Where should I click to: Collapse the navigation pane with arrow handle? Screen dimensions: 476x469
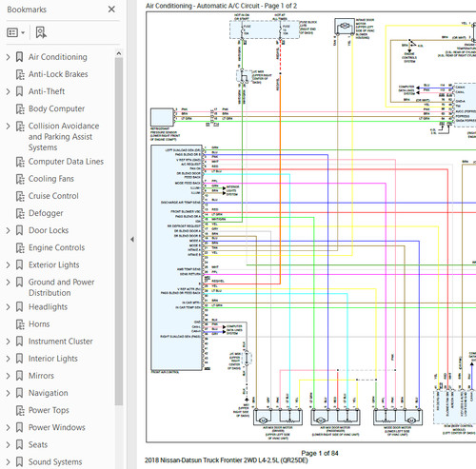tap(132, 240)
